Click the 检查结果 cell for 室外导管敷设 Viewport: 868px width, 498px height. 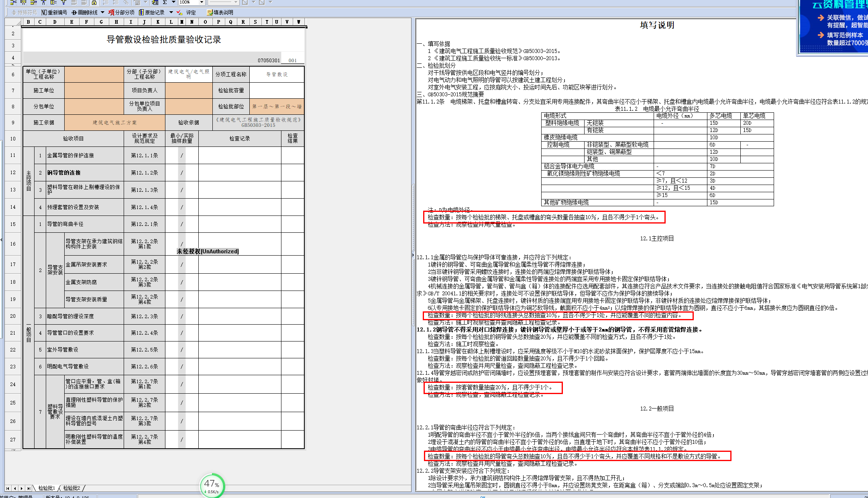point(293,350)
